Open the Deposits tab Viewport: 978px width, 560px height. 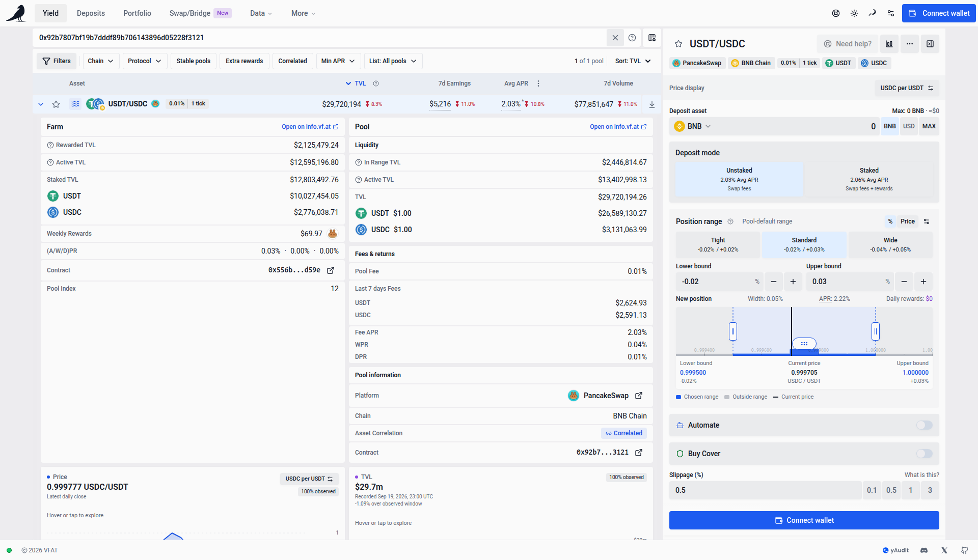pyautogui.click(x=91, y=13)
